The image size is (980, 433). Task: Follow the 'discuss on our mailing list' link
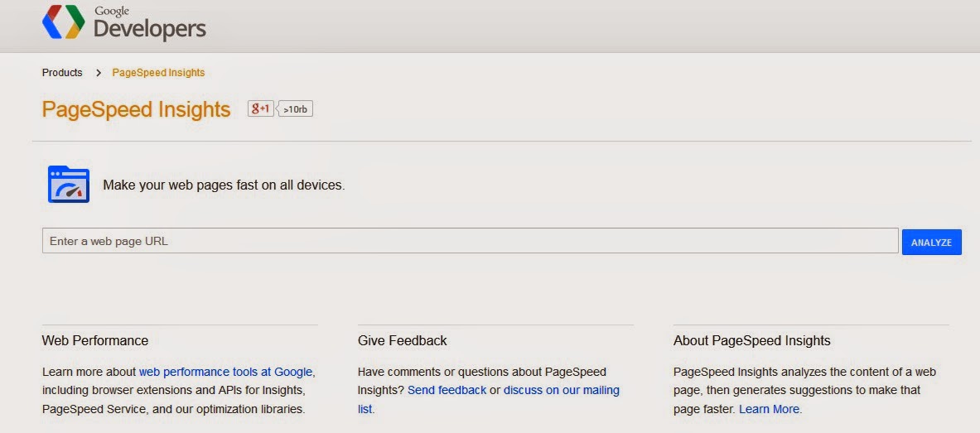561,390
